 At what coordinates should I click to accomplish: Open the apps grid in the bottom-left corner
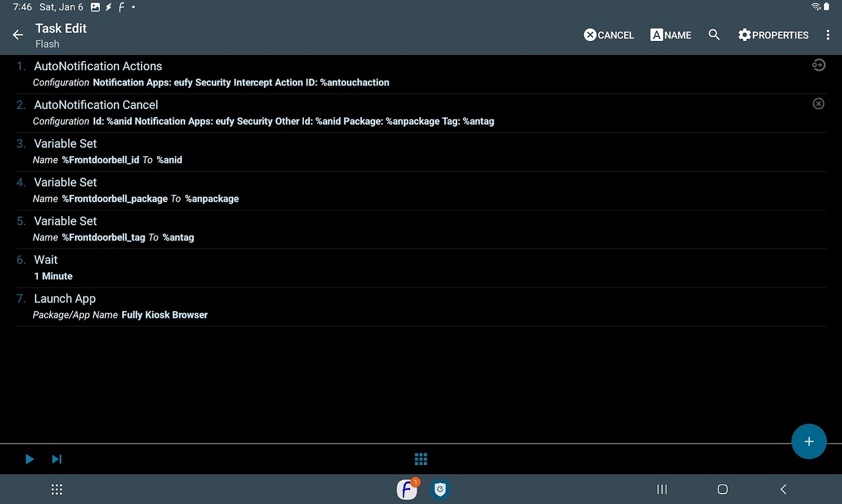pos(56,489)
